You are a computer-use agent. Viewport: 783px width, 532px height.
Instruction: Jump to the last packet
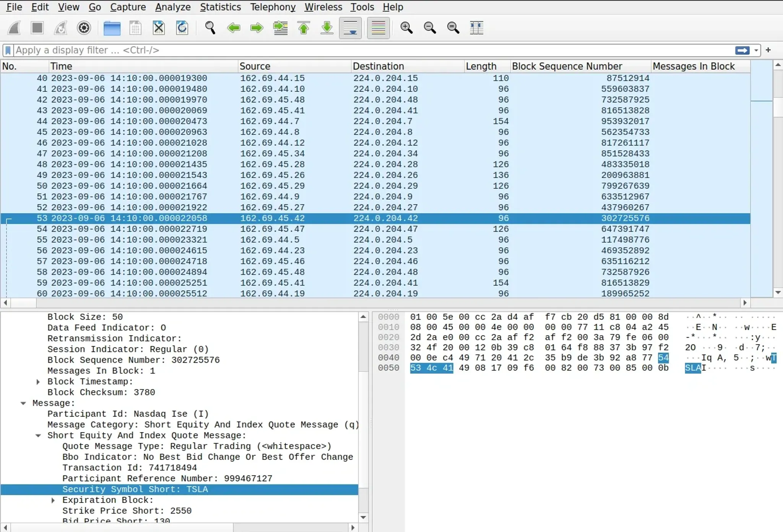pyautogui.click(x=327, y=28)
